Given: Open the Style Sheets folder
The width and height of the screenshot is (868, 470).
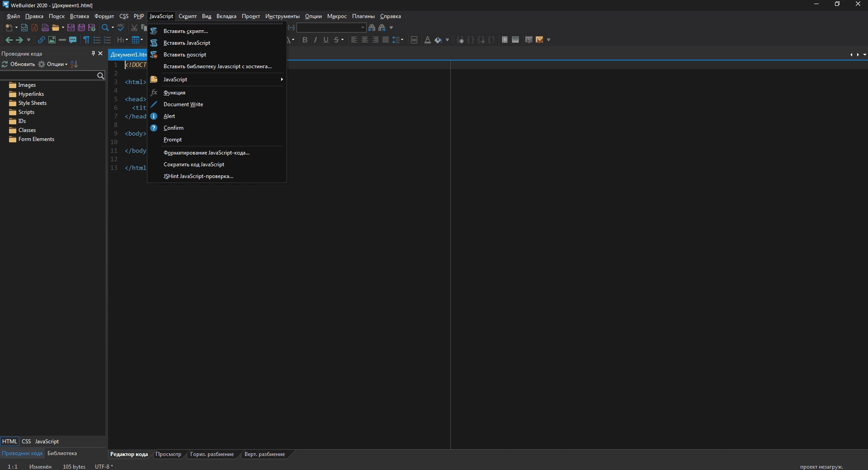Looking at the screenshot, I should (28, 103).
